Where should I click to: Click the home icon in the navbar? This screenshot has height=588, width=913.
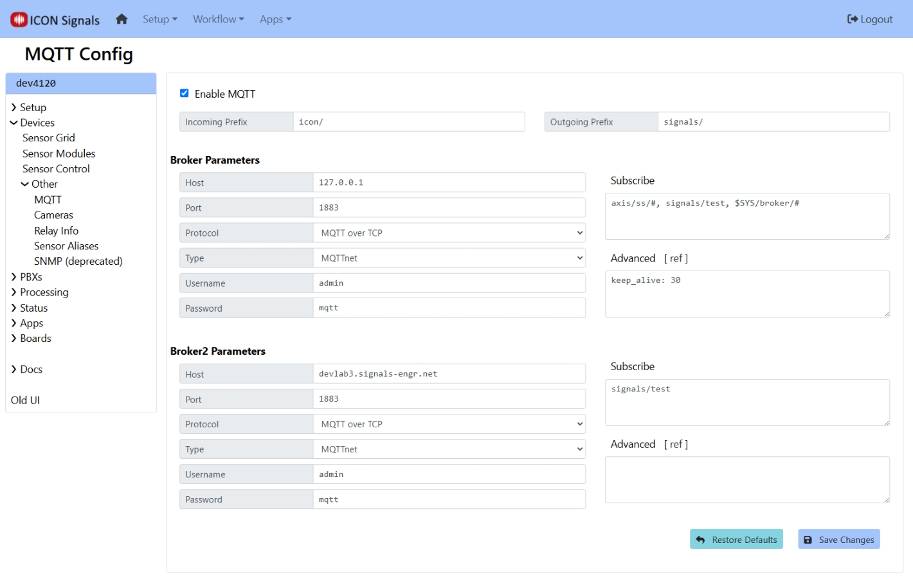point(122,19)
